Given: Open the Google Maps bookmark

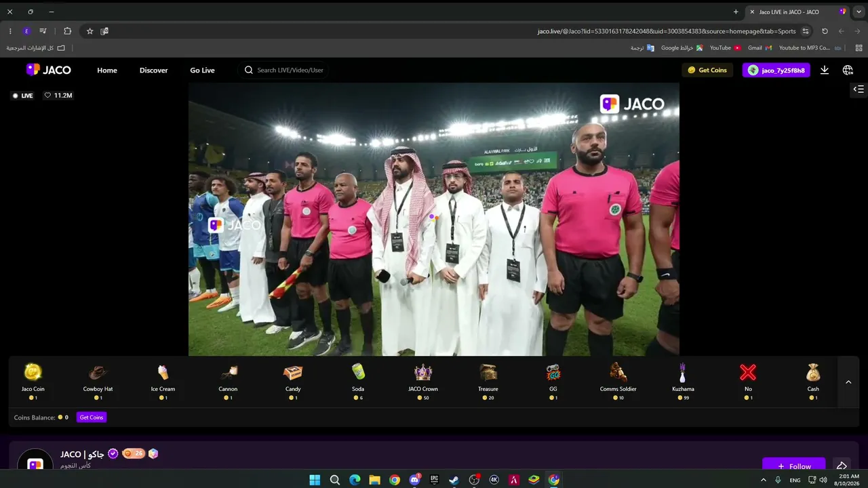Looking at the screenshot, I should (x=682, y=48).
